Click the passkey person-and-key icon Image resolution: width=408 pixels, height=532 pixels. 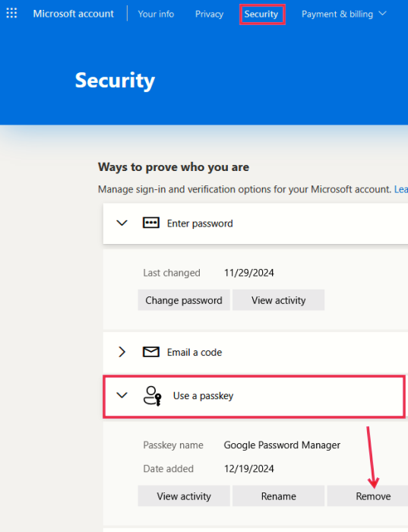[152, 396]
